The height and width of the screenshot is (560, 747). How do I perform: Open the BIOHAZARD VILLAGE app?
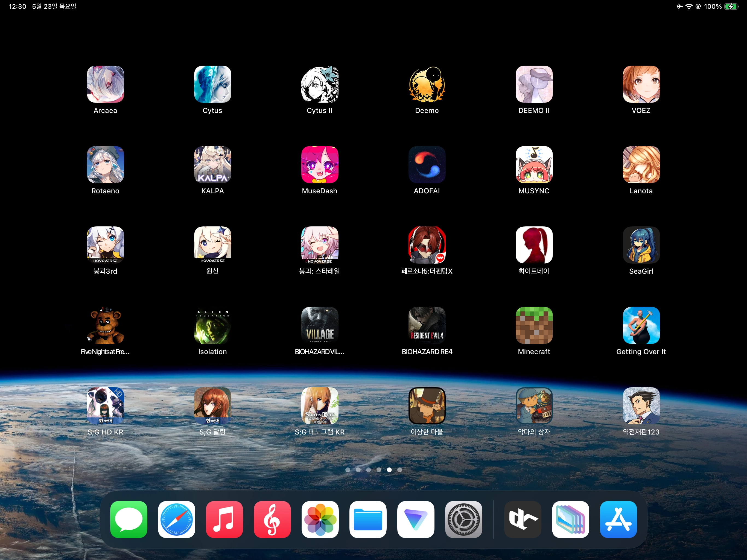[x=319, y=325]
